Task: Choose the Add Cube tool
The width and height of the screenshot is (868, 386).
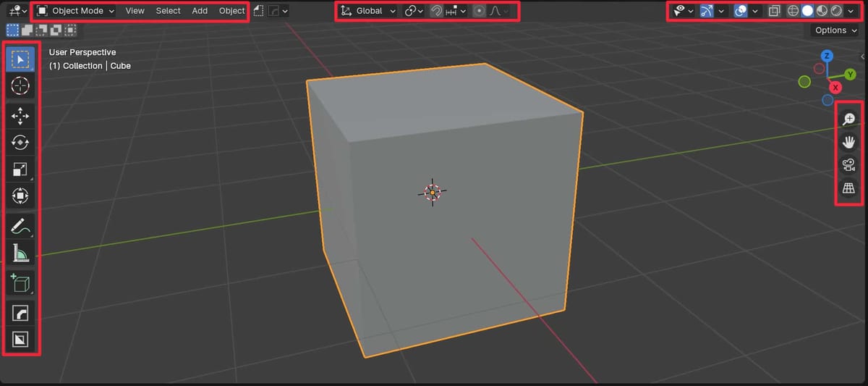Action: (x=21, y=284)
